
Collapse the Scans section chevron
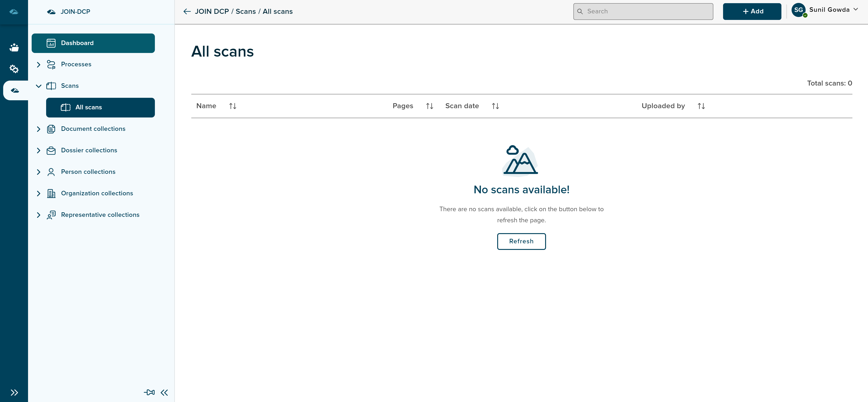(38, 86)
